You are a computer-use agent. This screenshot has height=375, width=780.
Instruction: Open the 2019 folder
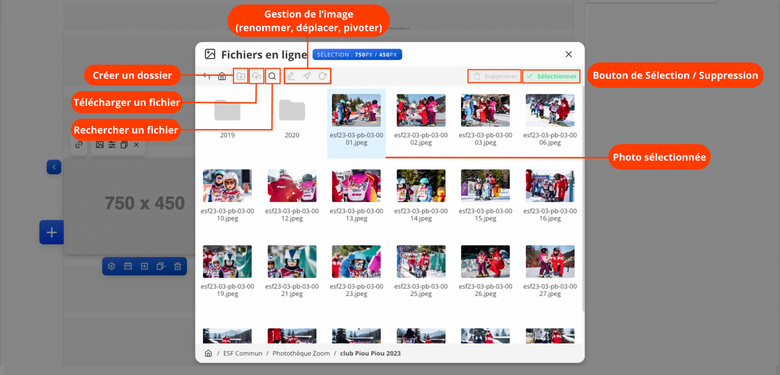[227, 110]
